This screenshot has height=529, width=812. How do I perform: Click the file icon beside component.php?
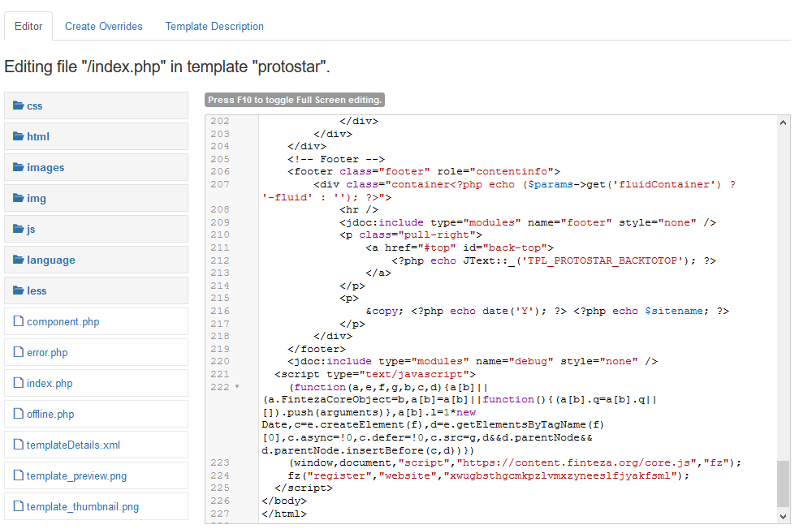click(19, 321)
